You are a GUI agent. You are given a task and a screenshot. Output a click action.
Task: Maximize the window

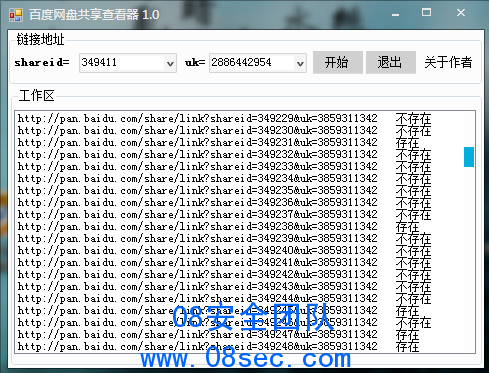click(426, 13)
